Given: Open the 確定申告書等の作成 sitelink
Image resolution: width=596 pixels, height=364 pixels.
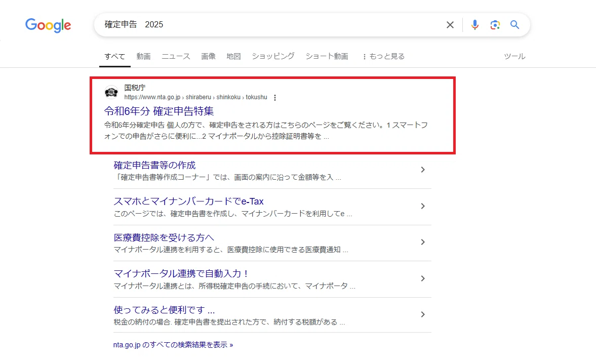Looking at the screenshot, I should [x=155, y=165].
